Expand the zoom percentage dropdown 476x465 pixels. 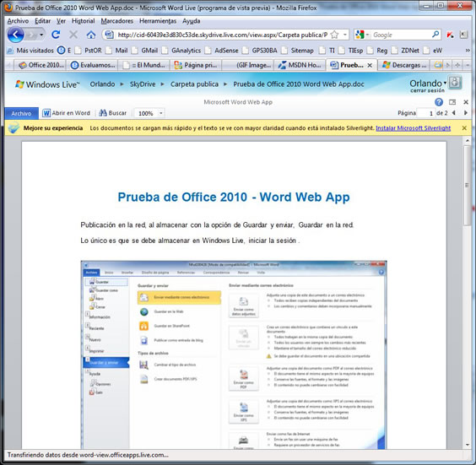point(161,113)
